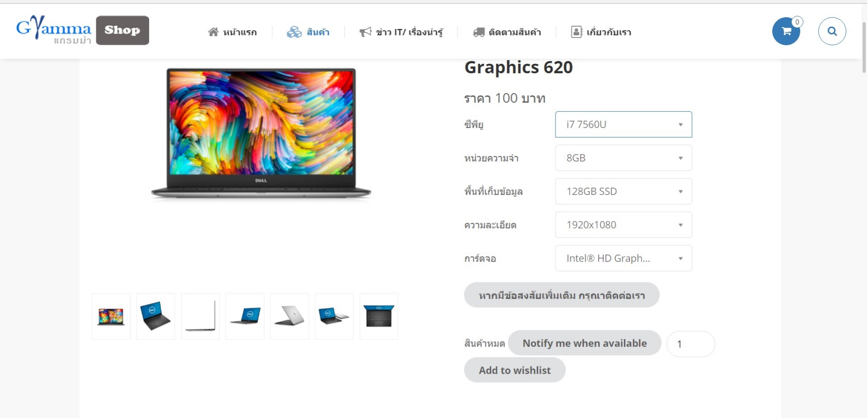Click the Add to wishlist button

point(515,370)
